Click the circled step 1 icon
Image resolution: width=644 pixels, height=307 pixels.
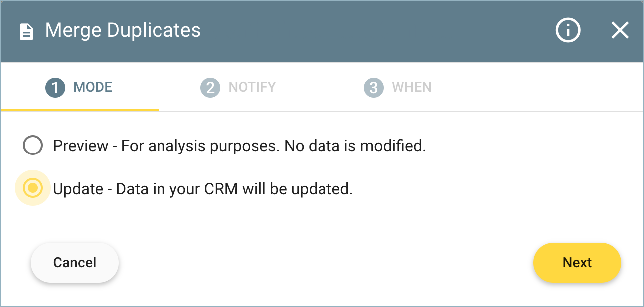[x=55, y=87]
